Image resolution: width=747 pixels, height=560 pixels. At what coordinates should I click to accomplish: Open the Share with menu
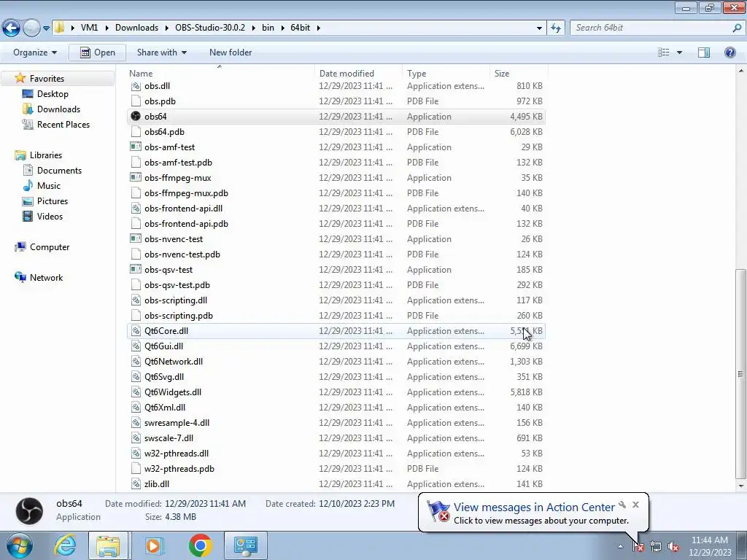(161, 52)
